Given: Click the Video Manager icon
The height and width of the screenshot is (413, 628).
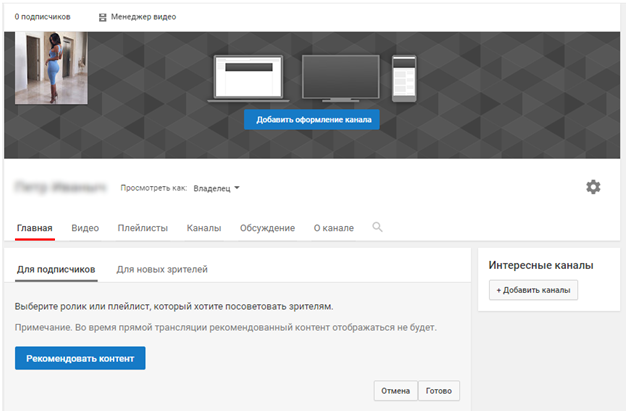Looking at the screenshot, I should [103, 17].
